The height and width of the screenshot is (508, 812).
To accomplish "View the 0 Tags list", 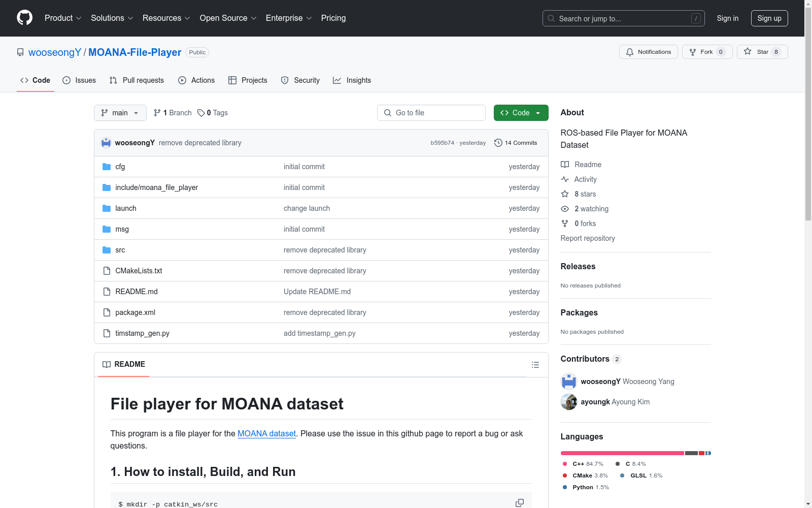I will point(213,113).
